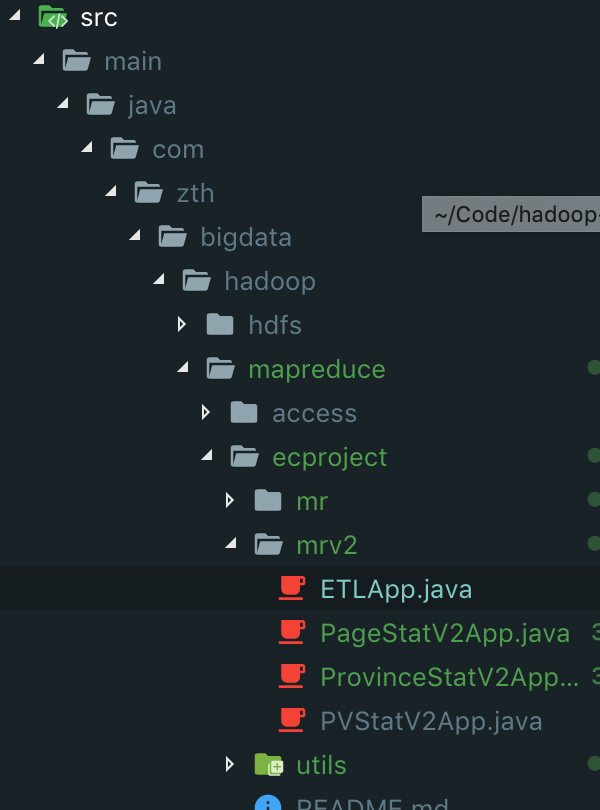The width and height of the screenshot is (600, 810).
Task: Open PVStatV2App.java file
Action: tap(431, 721)
